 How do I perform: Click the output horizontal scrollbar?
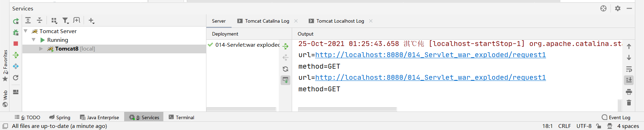click(347, 109)
